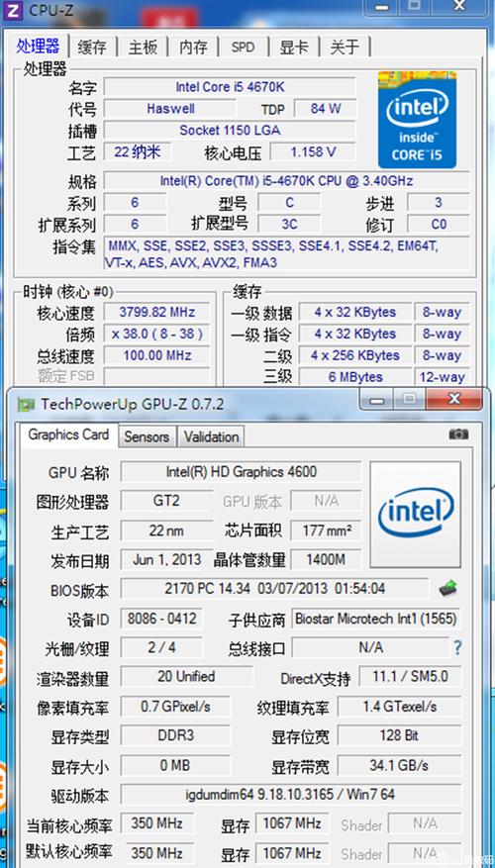495x868 pixels.
Task: Click the GPU-Z screenshot camera icon
Action: coord(458,434)
